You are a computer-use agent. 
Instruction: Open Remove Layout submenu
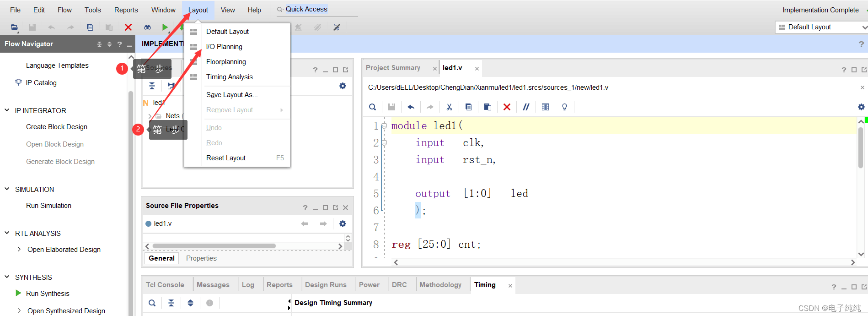[x=237, y=110]
